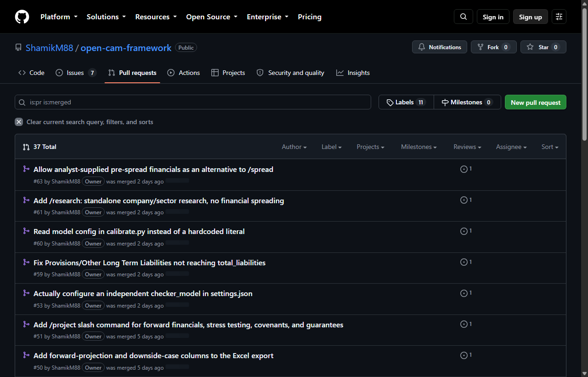Open the repository Projects tab
The width and height of the screenshot is (588, 377).
click(228, 73)
